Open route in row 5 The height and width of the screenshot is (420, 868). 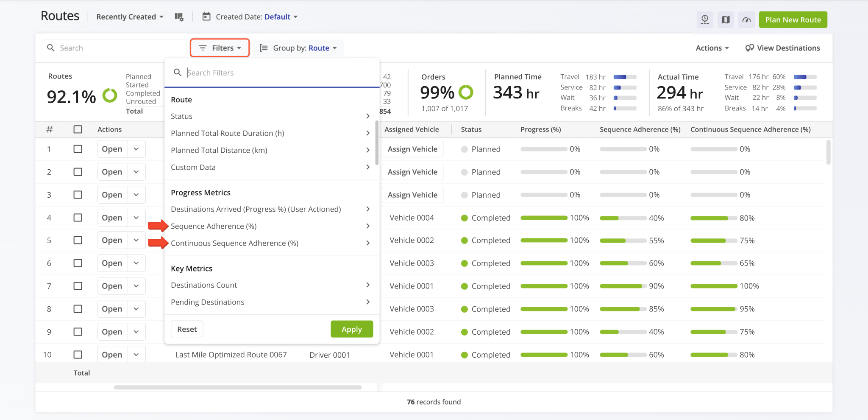tap(112, 240)
